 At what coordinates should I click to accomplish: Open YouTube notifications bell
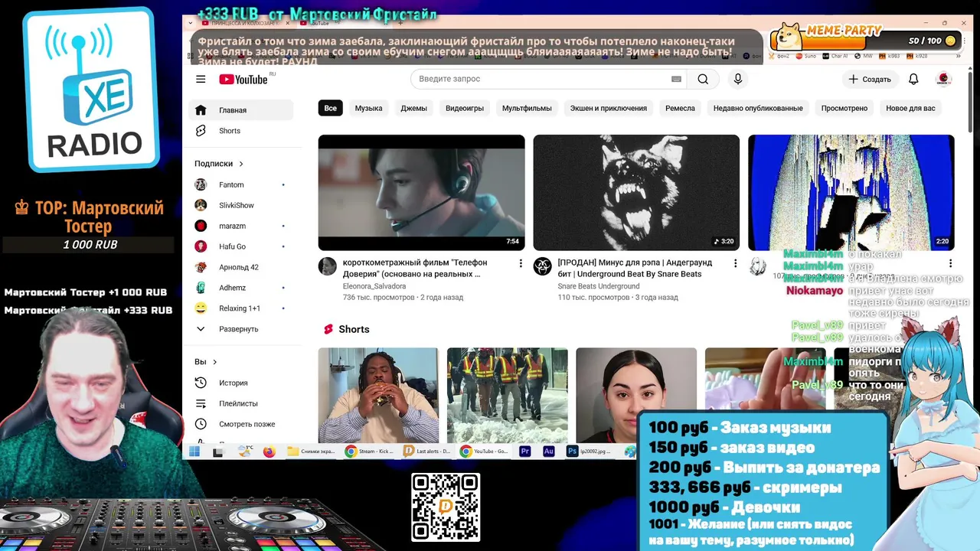(913, 79)
